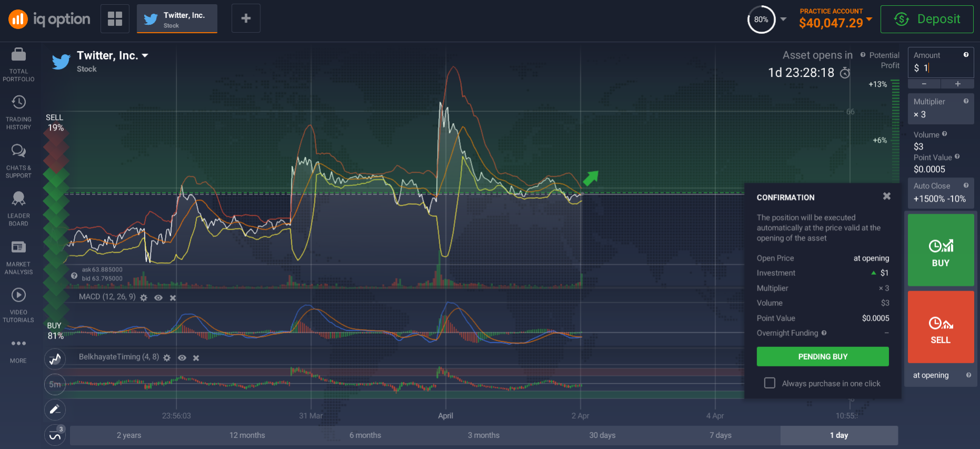
Task: Open Market Analysis panel
Action: coord(18,257)
